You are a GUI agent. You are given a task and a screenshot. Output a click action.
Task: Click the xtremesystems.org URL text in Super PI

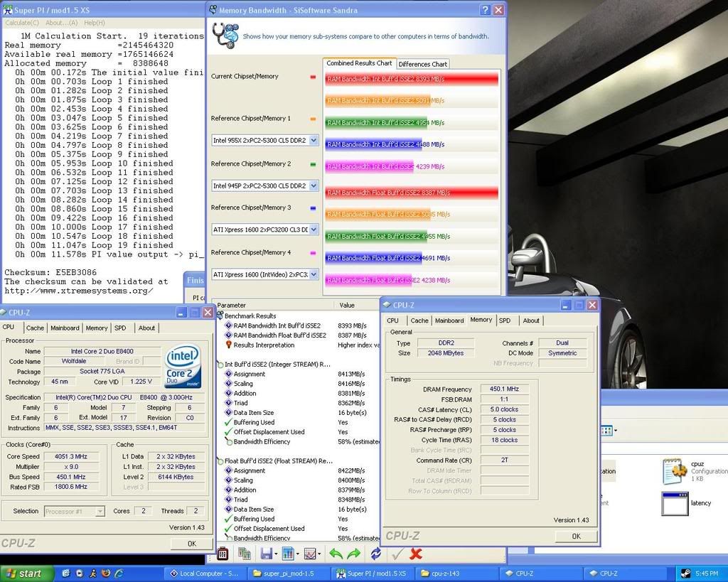(x=78, y=291)
